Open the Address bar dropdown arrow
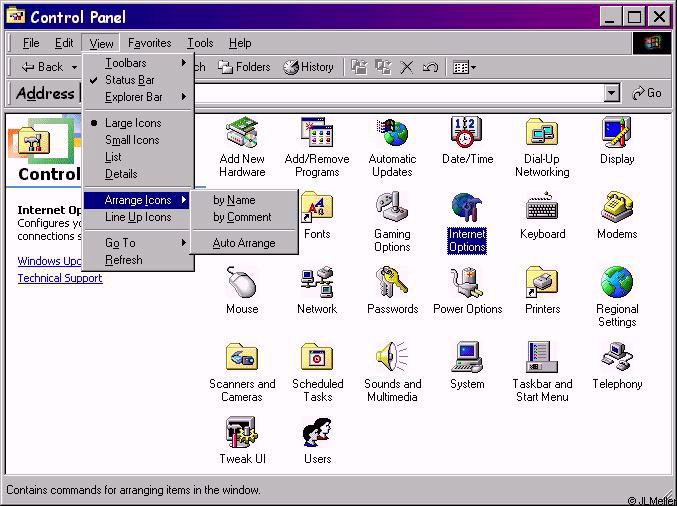Viewport: 677px width, 506px height. click(x=611, y=93)
